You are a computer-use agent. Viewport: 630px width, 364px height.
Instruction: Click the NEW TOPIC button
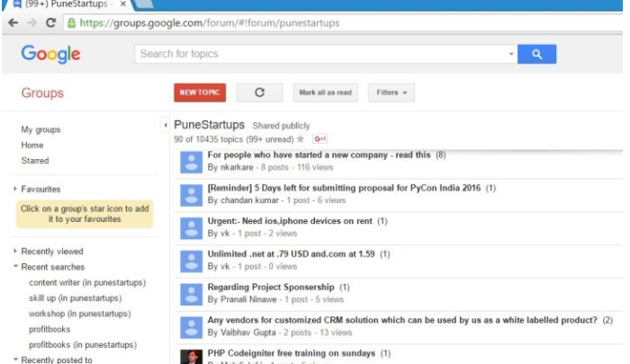click(200, 93)
